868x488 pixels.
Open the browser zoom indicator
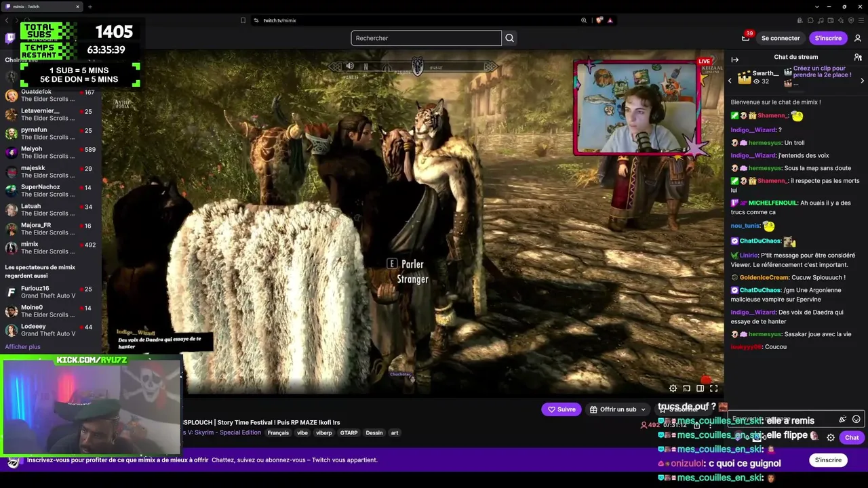(x=584, y=20)
